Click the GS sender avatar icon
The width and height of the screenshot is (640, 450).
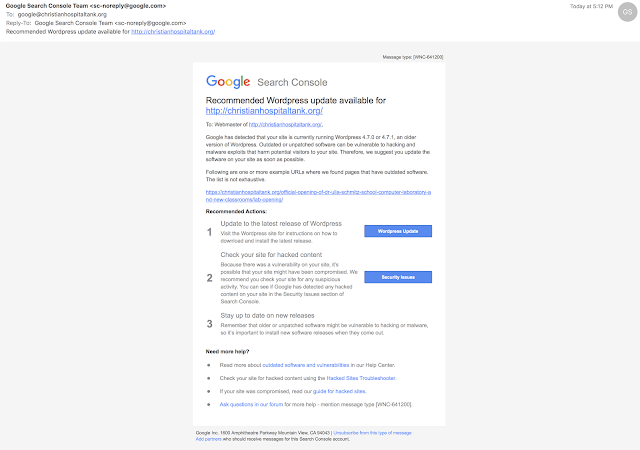coord(627,12)
